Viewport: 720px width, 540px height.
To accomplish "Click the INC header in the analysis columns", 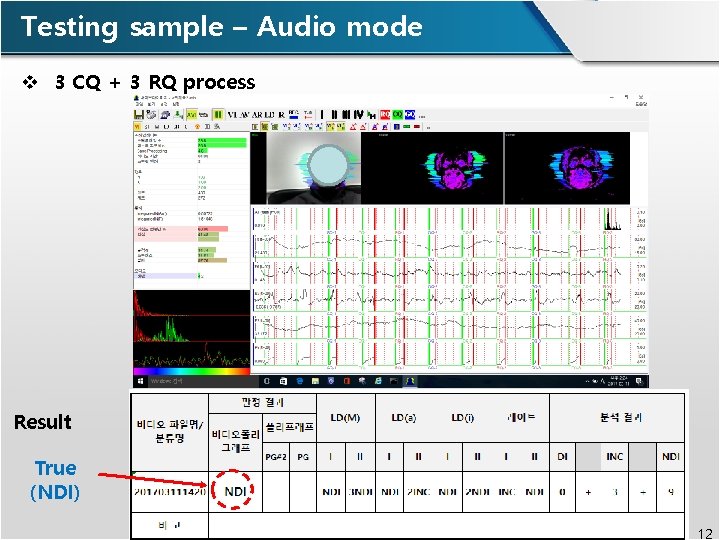I will pyautogui.click(x=614, y=457).
